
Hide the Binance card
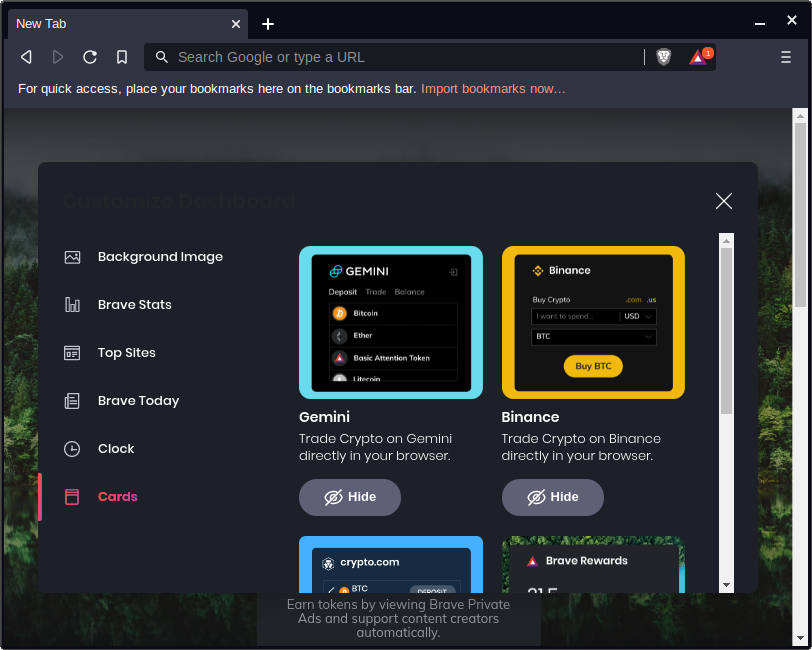(x=553, y=497)
